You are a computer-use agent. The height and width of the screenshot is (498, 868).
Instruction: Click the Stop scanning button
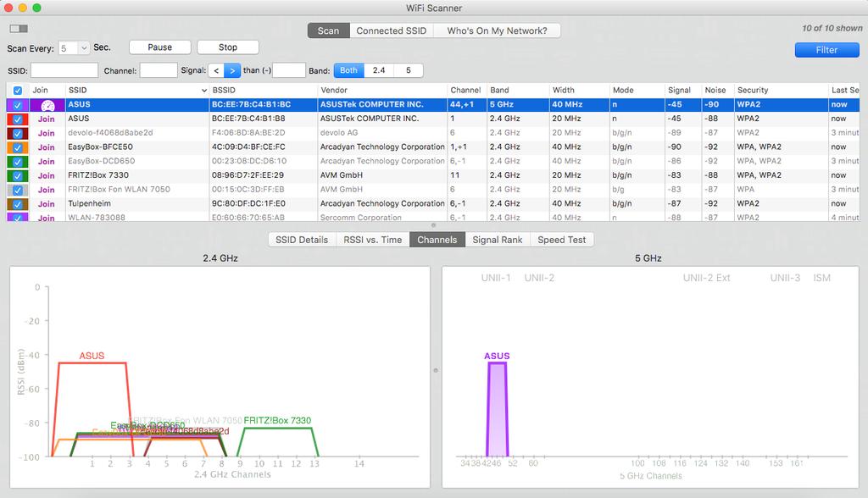(x=228, y=47)
